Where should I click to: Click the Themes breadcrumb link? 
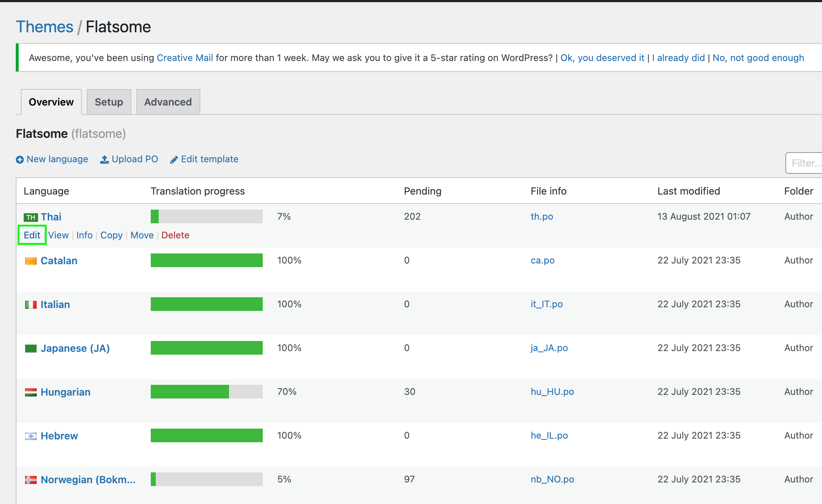coord(45,27)
